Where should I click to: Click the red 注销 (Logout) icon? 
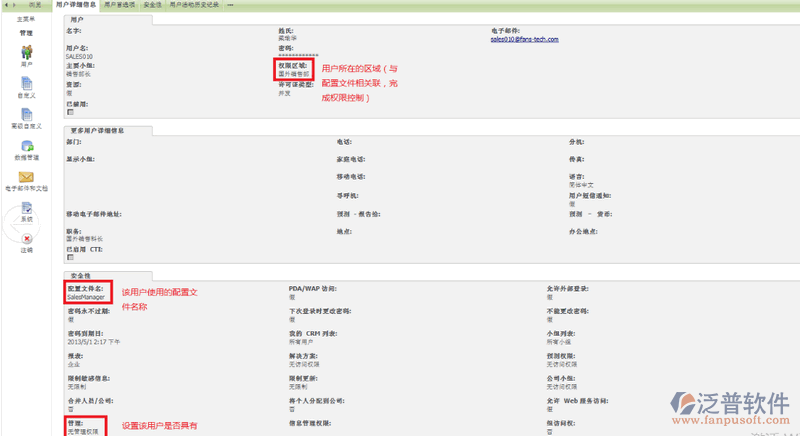[26, 240]
